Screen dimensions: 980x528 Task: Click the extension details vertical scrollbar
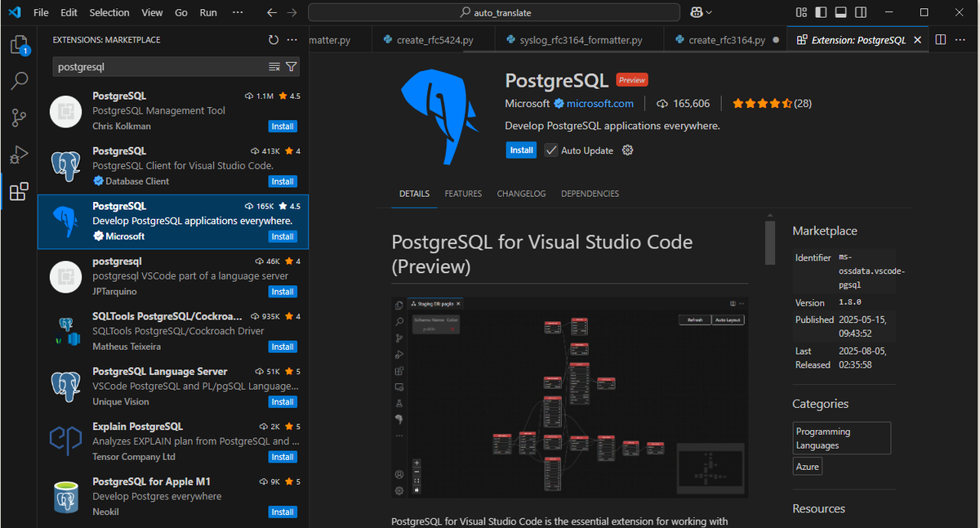769,243
